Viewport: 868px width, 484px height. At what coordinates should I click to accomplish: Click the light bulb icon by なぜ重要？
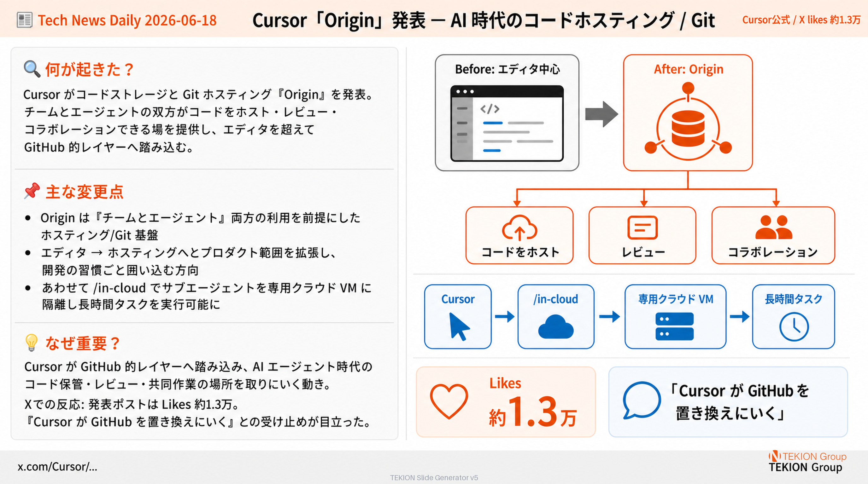[31, 343]
